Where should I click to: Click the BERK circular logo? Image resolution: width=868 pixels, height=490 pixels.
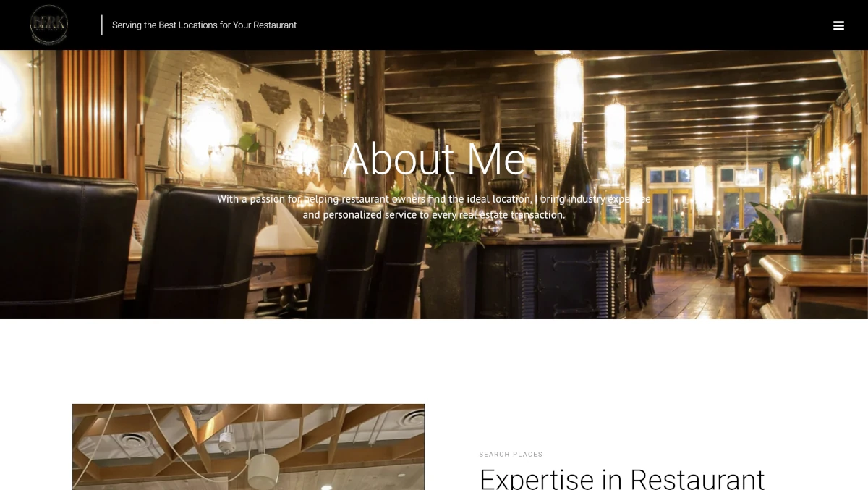pyautogui.click(x=49, y=25)
